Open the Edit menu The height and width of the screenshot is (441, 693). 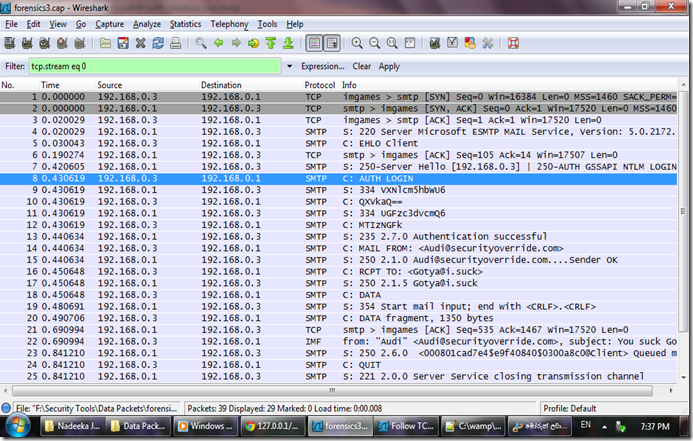[x=34, y=24]
